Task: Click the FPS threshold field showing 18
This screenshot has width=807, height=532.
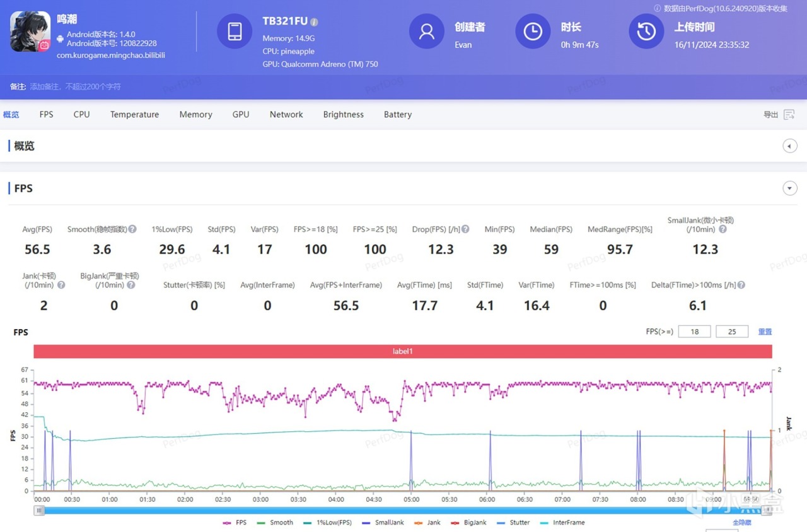Action: pyautogui.click(x=694, y=332)
